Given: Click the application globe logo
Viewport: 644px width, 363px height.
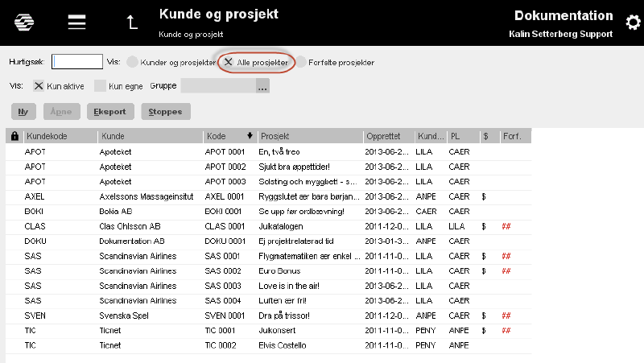Looking at the screenshot, I should coord(24,23).
